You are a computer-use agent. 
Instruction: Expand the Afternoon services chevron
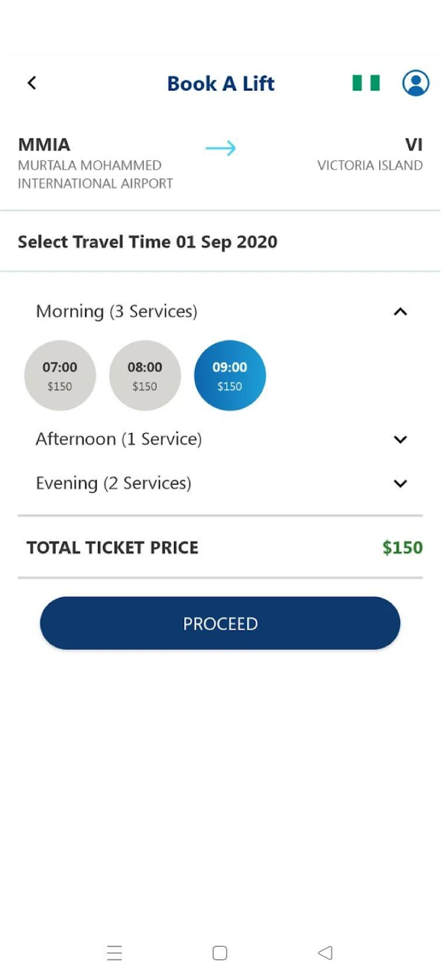[401, 439]
